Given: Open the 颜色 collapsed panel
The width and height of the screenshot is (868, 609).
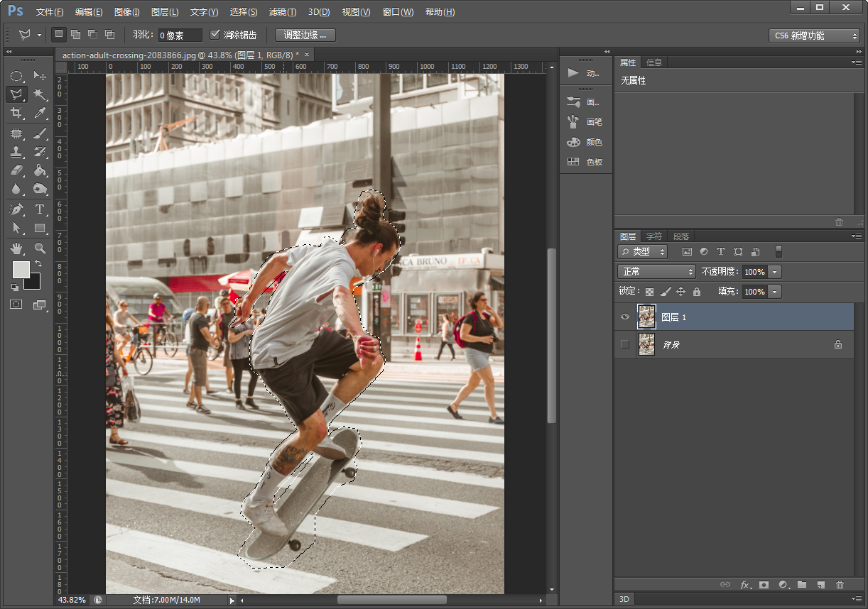Looking at the screenshot, I should (585, 142).
